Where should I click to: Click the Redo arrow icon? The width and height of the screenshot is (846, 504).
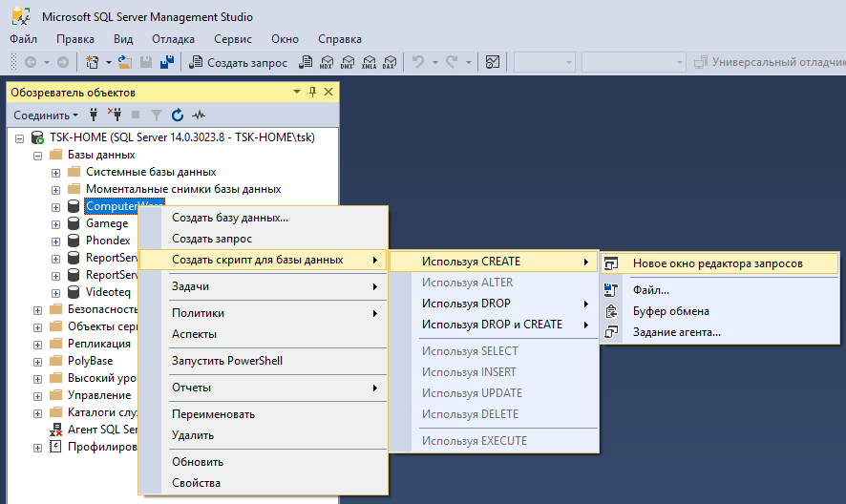[452, 62]
